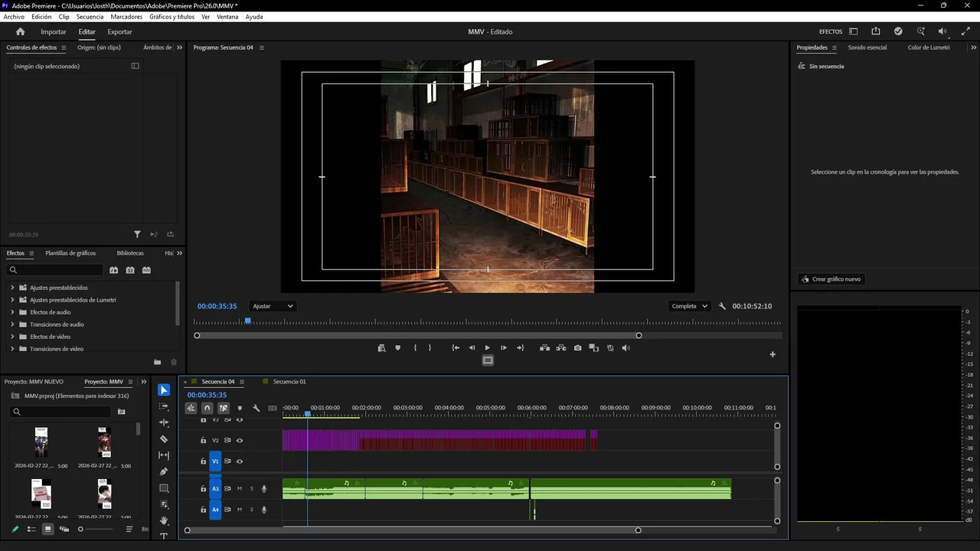Toggle Snap in timeline
Viewport: 980px width, 551px height.
[207, 408]
